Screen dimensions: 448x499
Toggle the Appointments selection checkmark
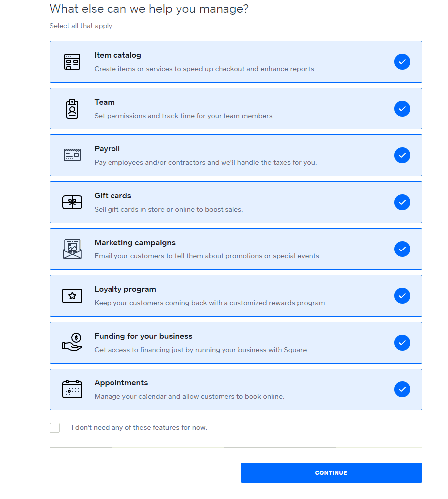click(402, 389)
